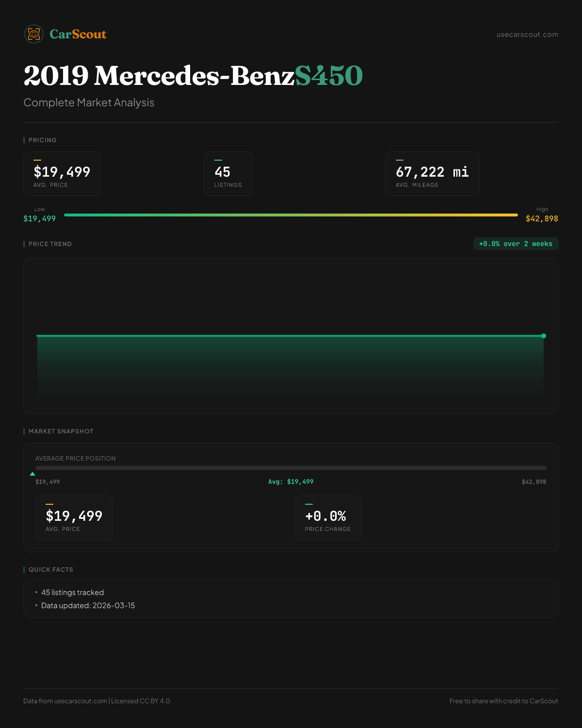582x728 pixels.
Task: Click the CarScout brand name text
Action: pos(78,34)
